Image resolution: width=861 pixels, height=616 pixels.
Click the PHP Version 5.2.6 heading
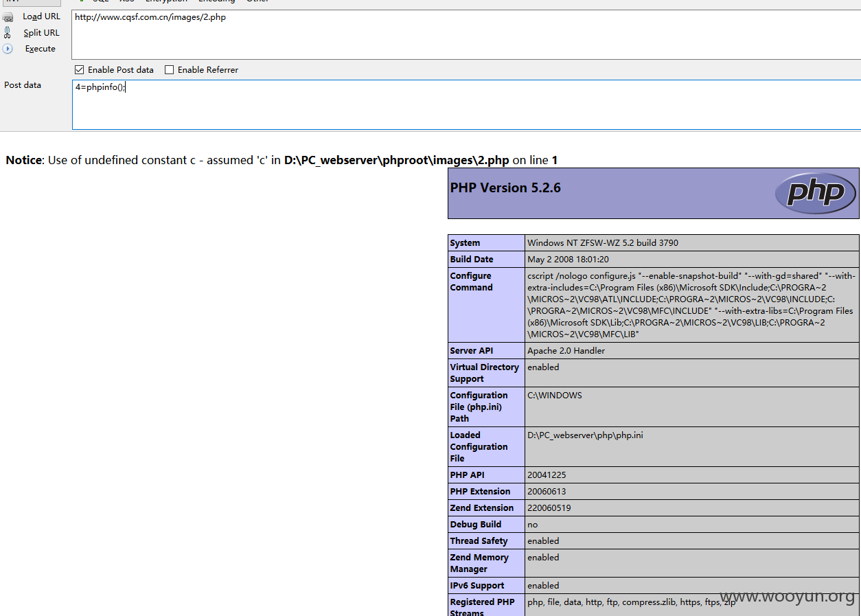pos(505,187)
